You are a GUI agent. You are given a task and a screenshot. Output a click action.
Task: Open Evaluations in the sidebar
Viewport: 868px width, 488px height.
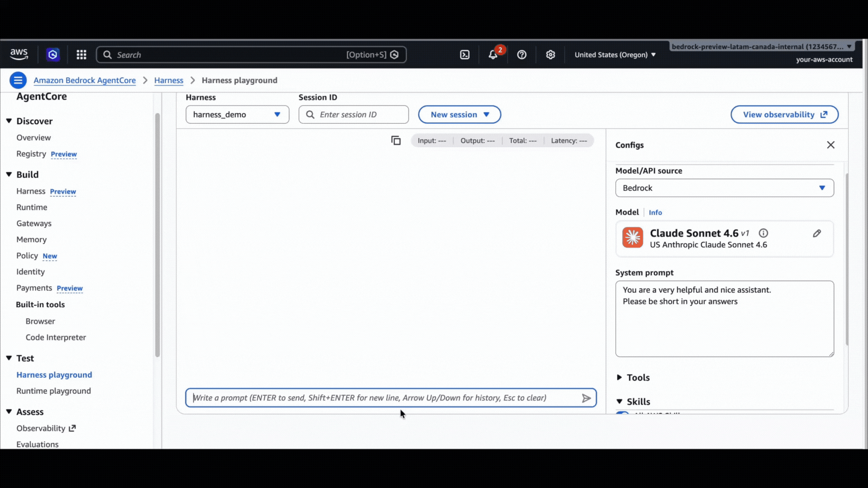(x=38, y=445)
